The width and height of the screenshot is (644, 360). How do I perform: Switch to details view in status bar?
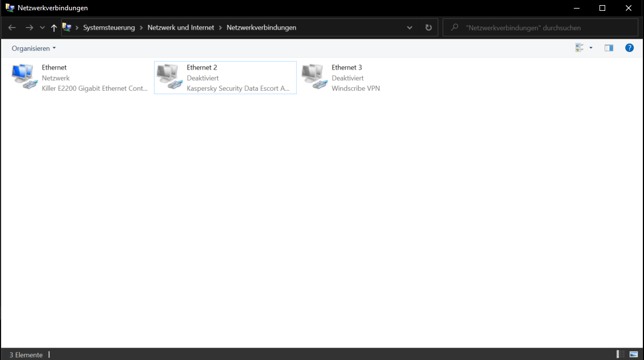[x=621, y=354]
